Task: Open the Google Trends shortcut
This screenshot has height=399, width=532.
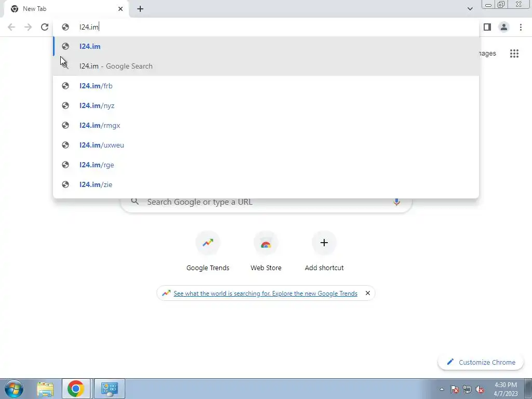Action: click(208, 251)
